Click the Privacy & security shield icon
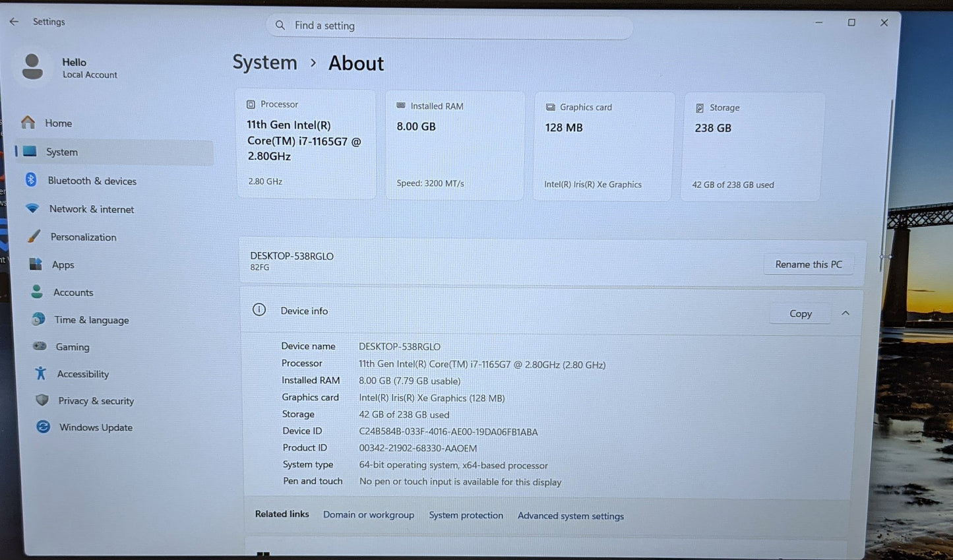Viewport: 953px width, 560px height. (x=42, y=400)
